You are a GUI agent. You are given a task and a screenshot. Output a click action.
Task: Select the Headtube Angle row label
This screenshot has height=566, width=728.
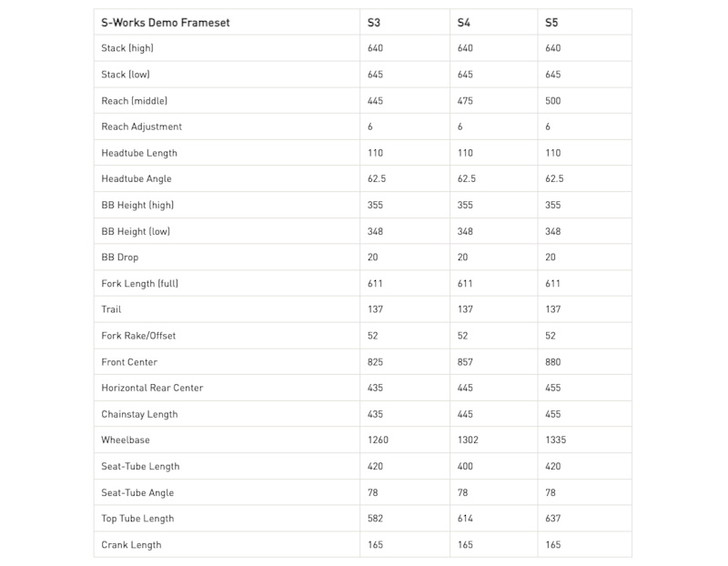pyautogui.click(x=136, y=179)
